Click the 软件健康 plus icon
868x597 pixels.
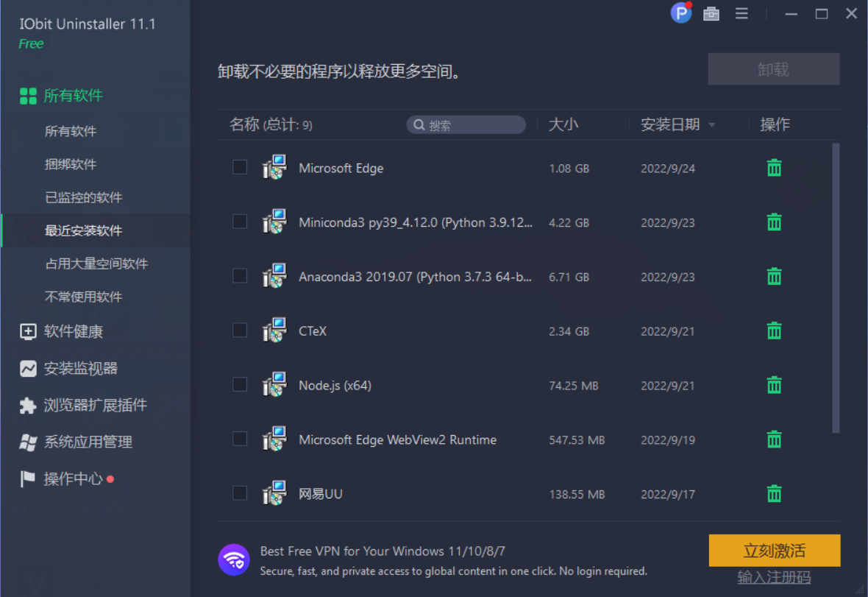point(28,331)
